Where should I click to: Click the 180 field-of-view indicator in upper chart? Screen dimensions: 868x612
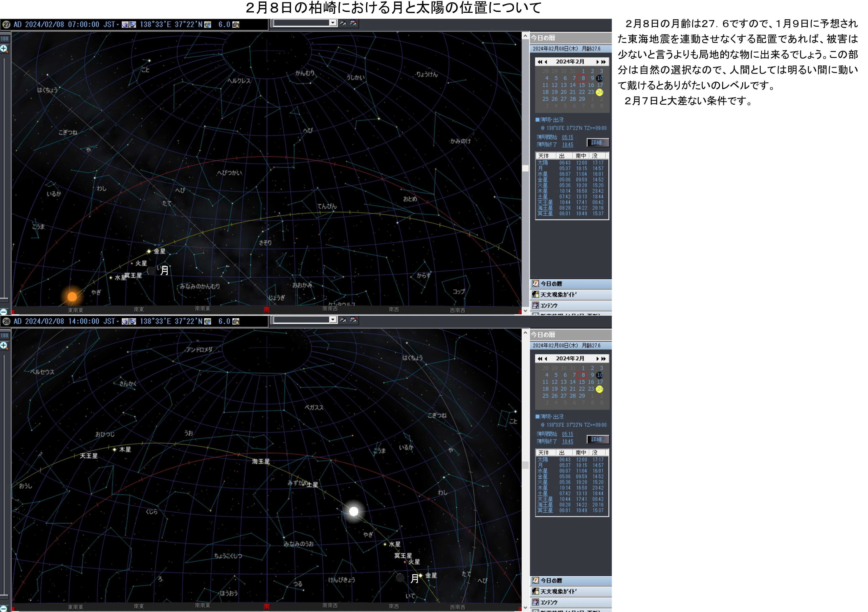[x=4, y=39]
